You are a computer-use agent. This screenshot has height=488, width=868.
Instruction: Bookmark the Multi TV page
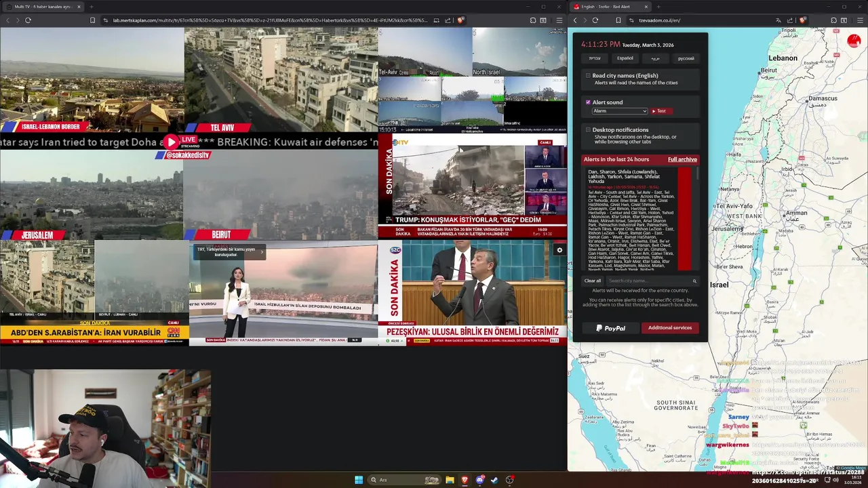click(92, 20)
